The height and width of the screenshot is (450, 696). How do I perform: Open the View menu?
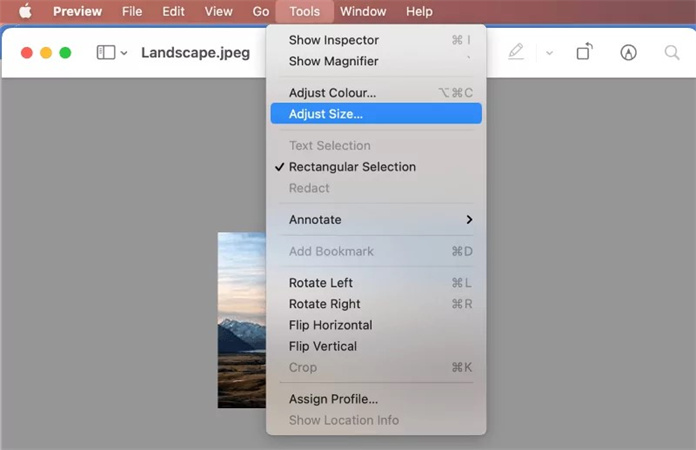coord(218,11)
